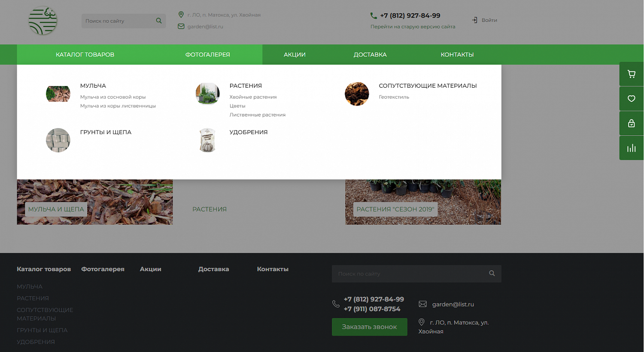Open the Фотогалерея menu item

207,55
